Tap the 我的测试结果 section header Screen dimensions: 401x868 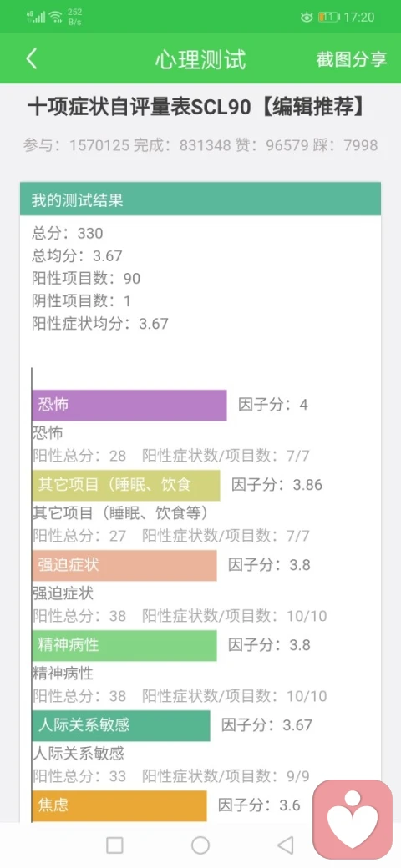pyautogui.click(x=200, y=199)
